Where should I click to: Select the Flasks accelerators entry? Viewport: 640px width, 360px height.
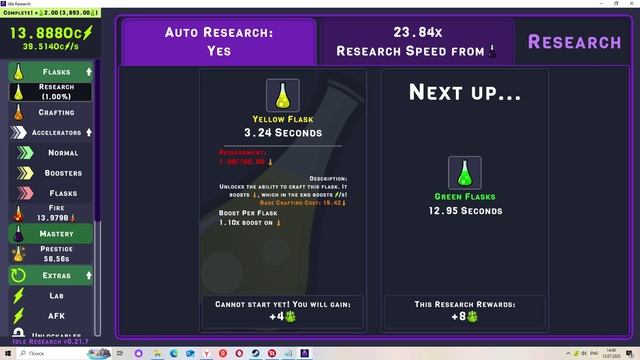tap(51, 193)
